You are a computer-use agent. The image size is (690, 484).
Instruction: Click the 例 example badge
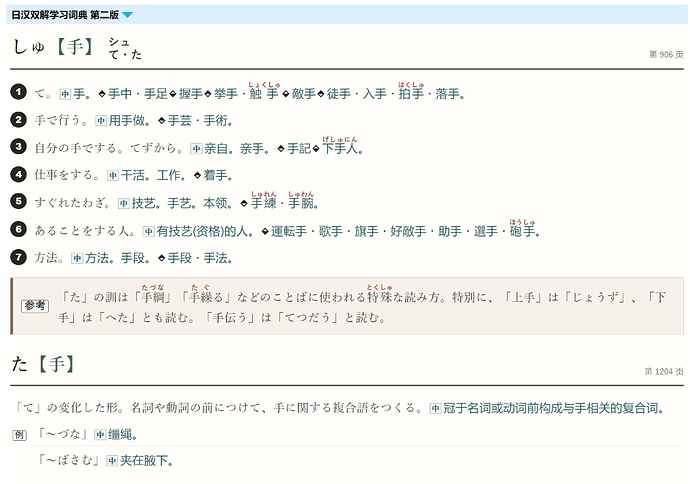(x=19, y=435)
